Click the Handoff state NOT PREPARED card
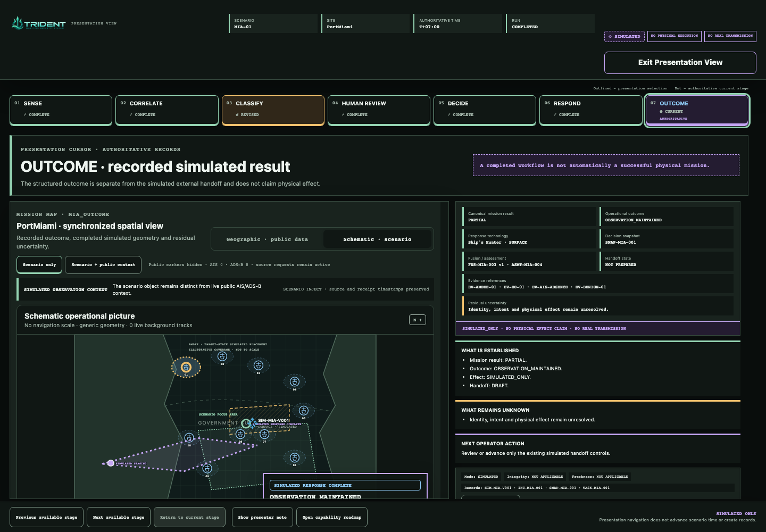The image size is (766, 532). (x=667, y=261)
